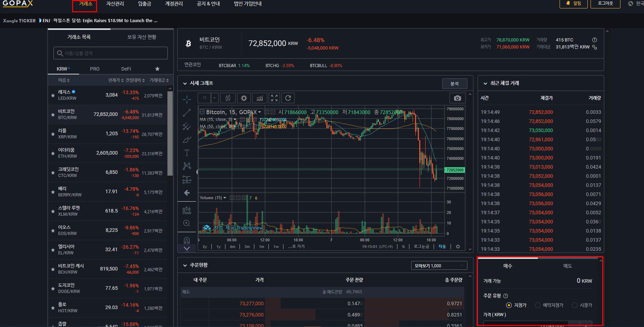
Task: Click the 알림 notification button
Action: pos(573,3)
